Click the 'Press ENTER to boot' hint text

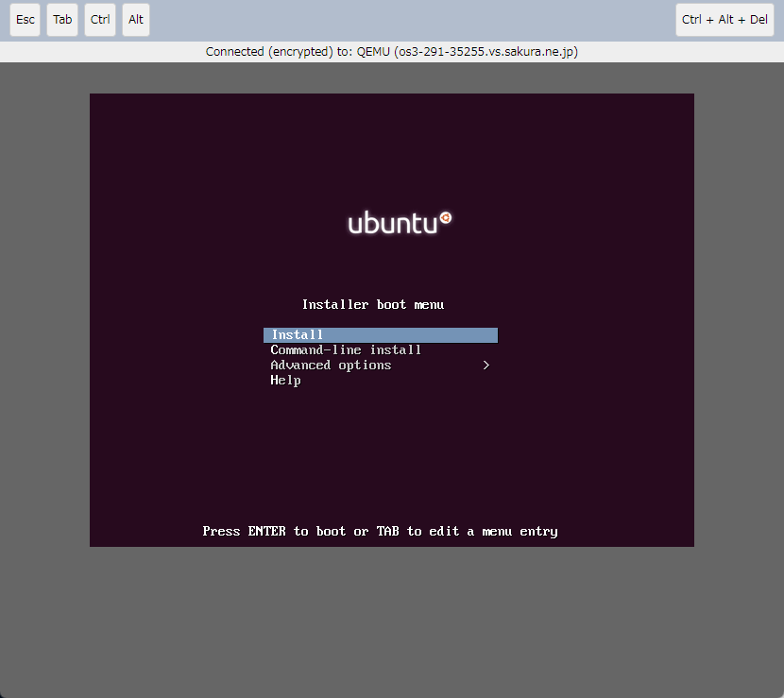pyautogui.click(x=380, y=532)
